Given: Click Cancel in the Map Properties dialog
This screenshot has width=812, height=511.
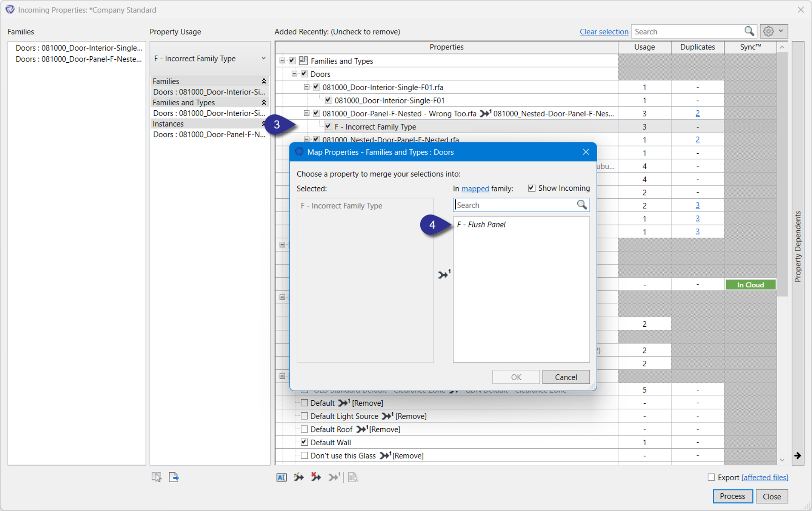Looking at the screenshot, I should [566, 377].
